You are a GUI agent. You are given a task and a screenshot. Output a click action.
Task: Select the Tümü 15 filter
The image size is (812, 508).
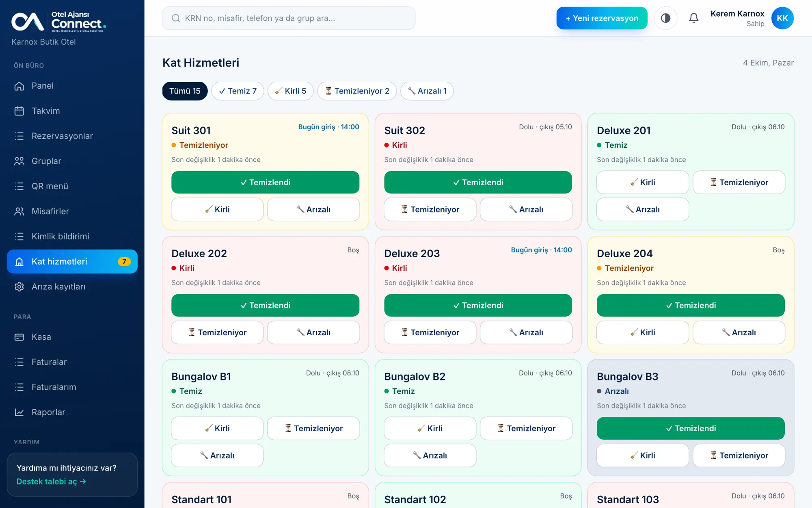[x=185, y=91]
